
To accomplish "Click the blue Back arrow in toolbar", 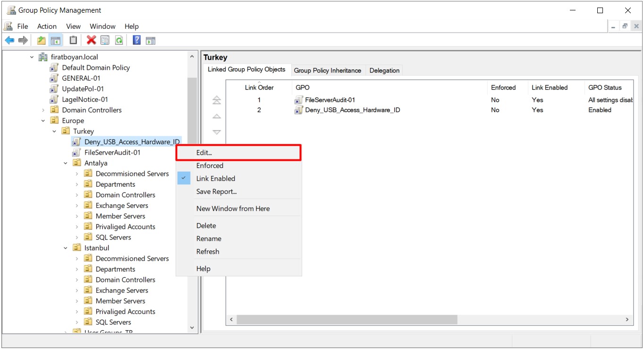I will pos(9,41).
